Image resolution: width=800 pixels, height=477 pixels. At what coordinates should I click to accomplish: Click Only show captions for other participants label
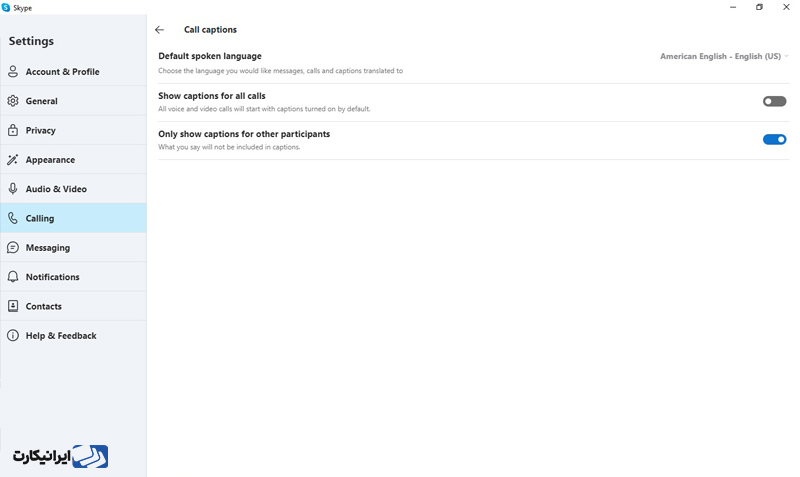244,134
